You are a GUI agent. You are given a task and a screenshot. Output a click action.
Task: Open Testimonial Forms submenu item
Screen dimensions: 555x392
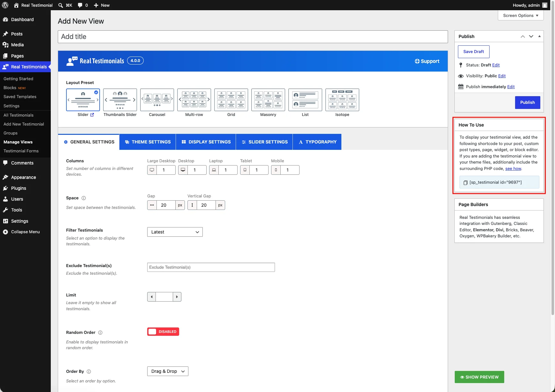point(21,151)
